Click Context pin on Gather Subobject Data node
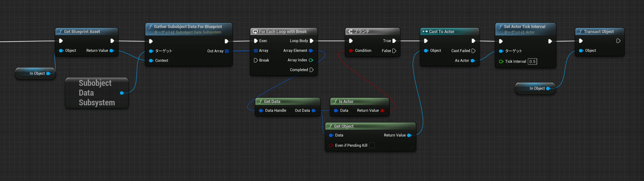644x181 pixels. click(x=151, y=61)
